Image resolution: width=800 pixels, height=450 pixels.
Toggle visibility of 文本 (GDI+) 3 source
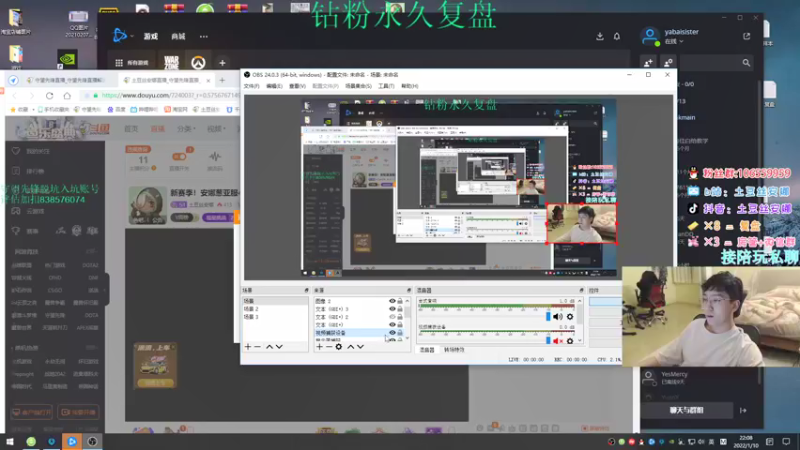[392, 309]
